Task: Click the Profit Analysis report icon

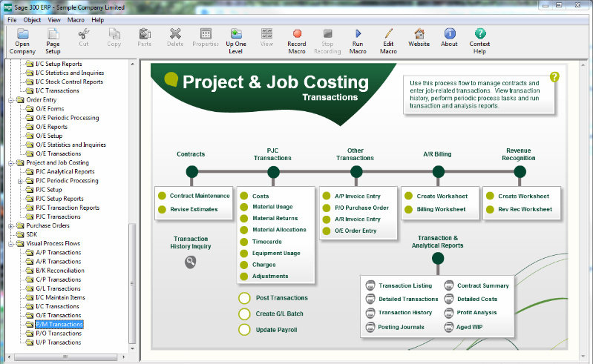Action: coord(449,313)
